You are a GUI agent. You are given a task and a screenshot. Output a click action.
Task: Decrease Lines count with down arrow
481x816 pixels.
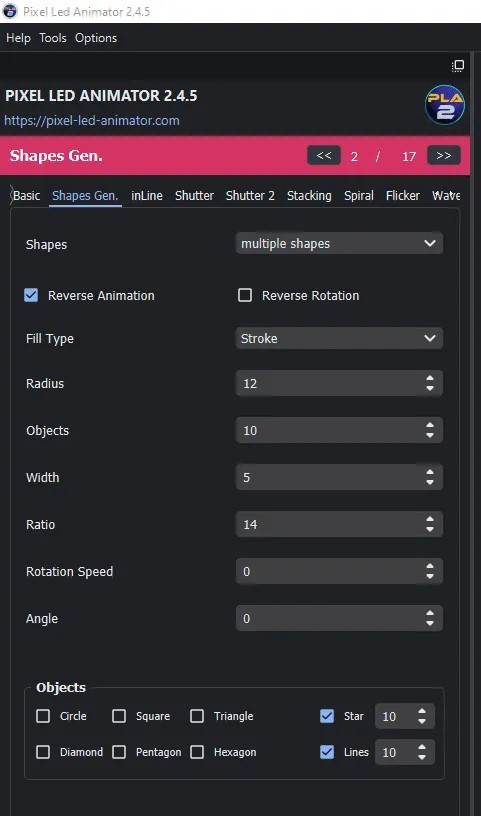[422, 758]
